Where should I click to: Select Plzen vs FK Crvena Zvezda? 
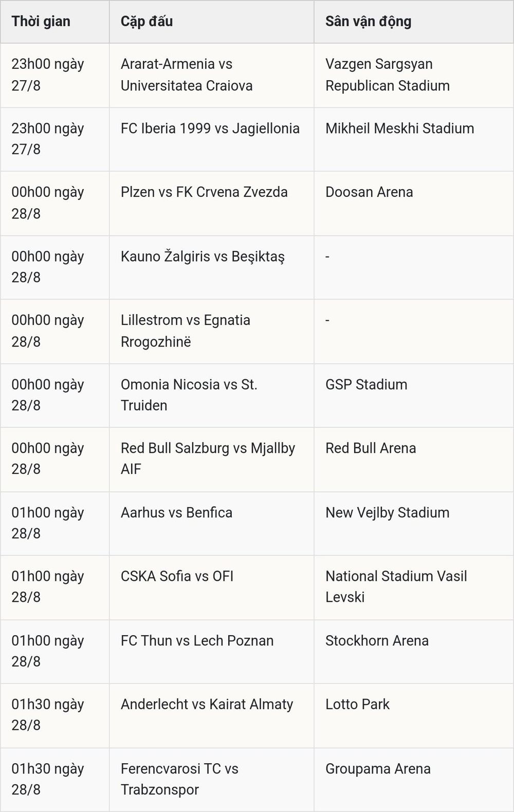[204, 192]
